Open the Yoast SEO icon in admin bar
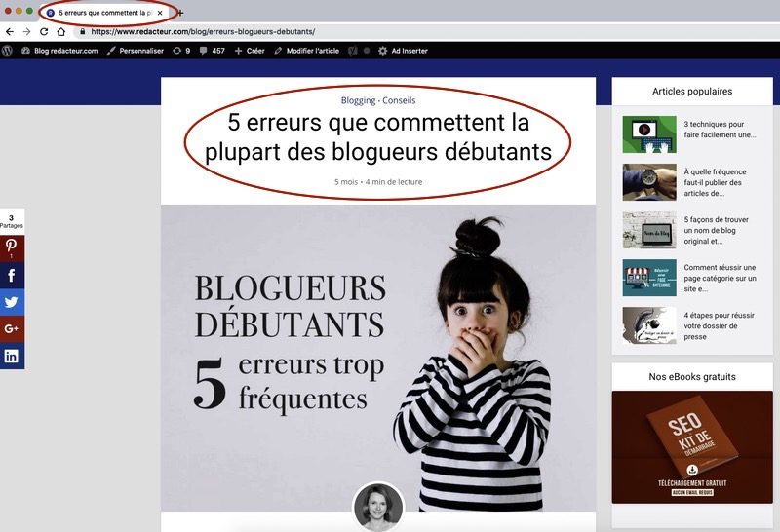The image size is (780, 532). [353, 51]
